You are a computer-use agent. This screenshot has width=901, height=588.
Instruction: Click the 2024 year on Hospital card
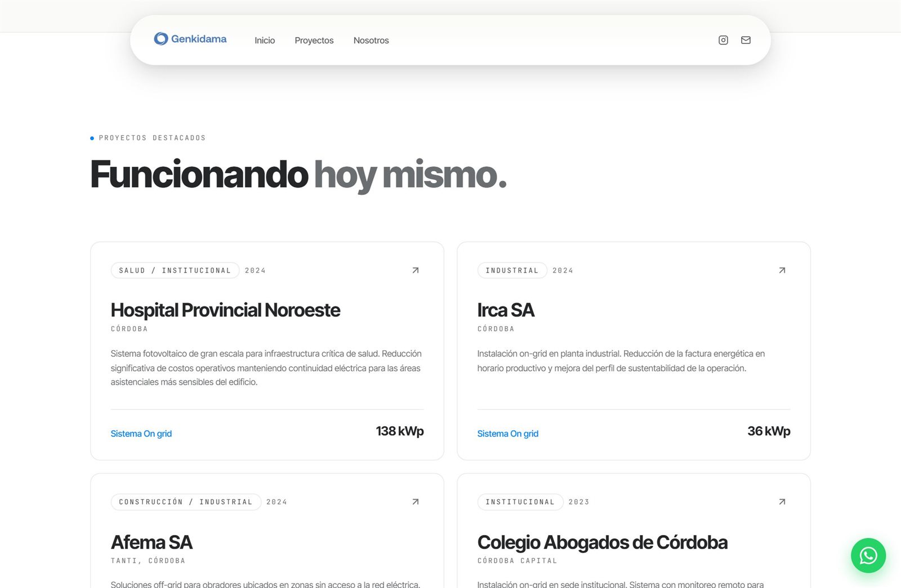[255, 270]
